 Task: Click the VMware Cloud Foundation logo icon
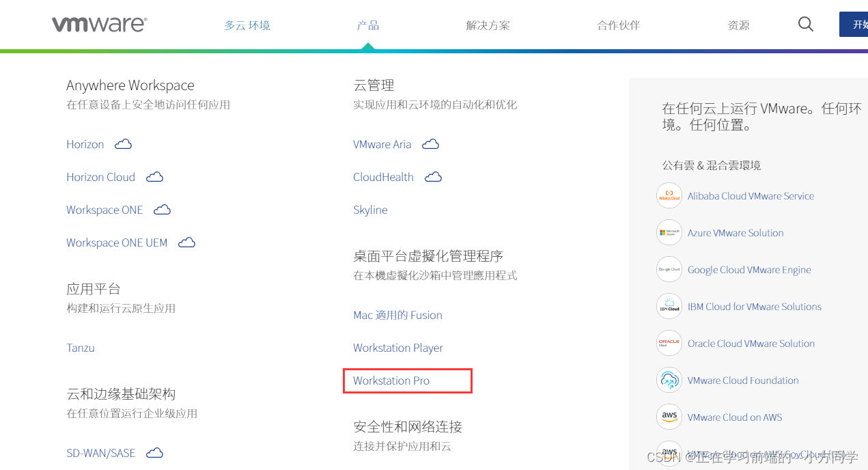click(x=669, y=380)
